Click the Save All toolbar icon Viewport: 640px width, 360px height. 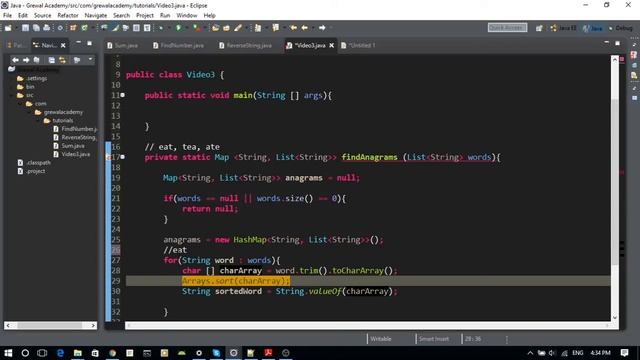(36, 28)
